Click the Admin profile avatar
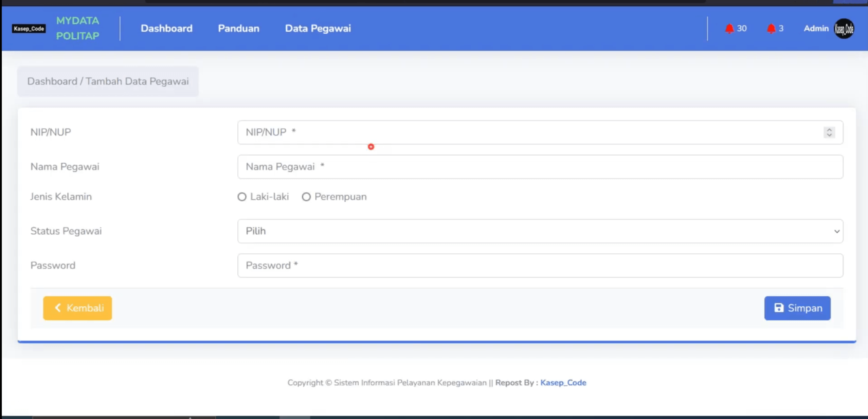This screenshot has width=868, height=419. 844,29
